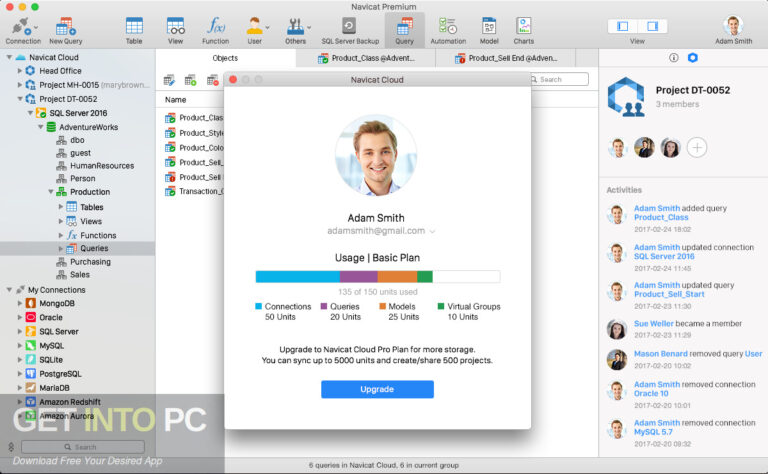The image size is (768, 474).
Task: Select the Query toolbar icon
Action: click(404, 26)
